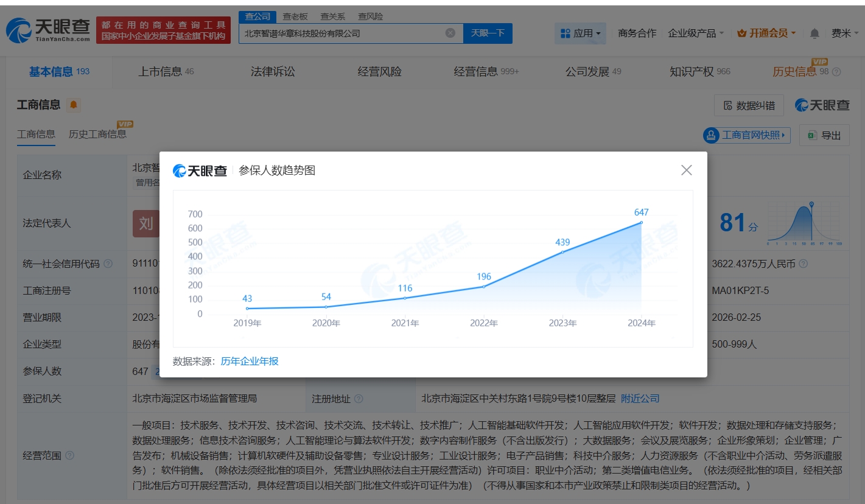This screenshot has height=504, width=865.
Task: Open the 知识产权 966 tab
Action: pos(700,72)
